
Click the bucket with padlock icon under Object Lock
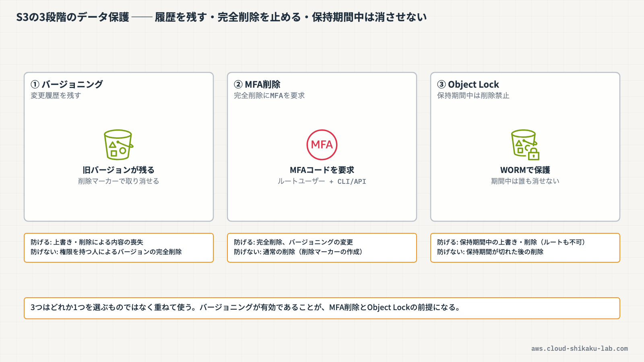coord(525,145)
